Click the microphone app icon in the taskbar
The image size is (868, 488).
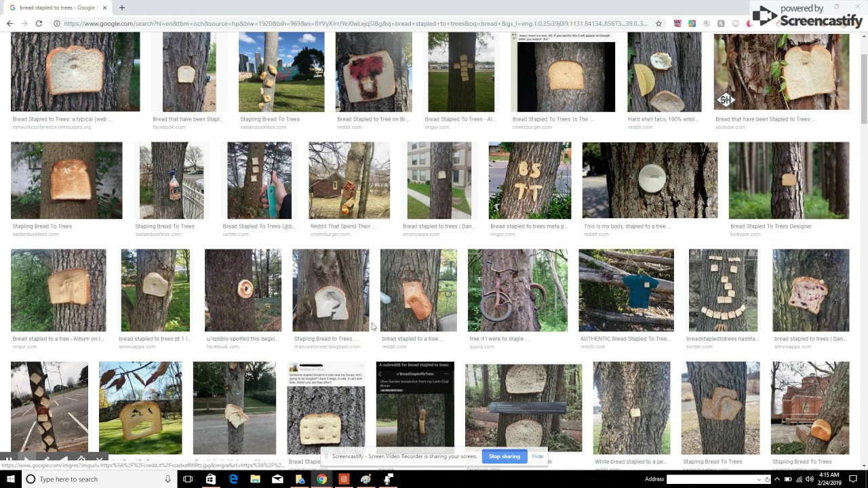[389, 479]
